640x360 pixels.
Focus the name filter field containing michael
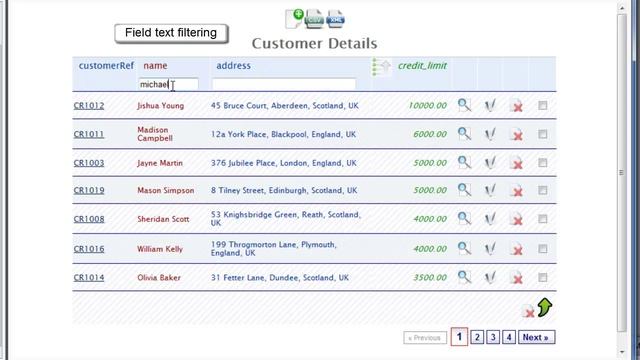coord(168,84)
